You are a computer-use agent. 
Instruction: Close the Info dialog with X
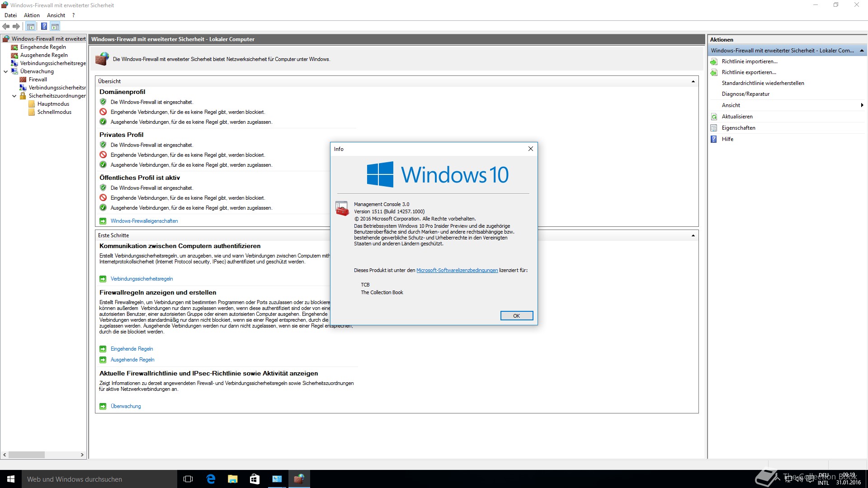pyautogui.click(x=531, y=149)
